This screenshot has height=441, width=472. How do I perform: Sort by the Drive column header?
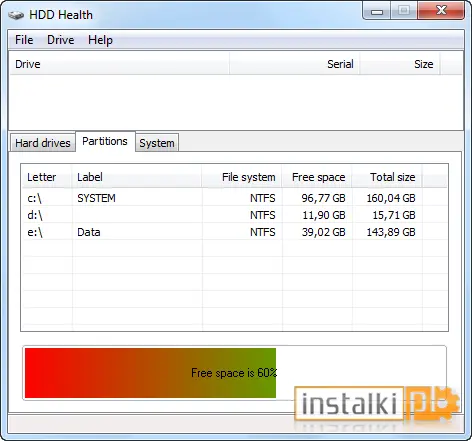tap(119, 64)
